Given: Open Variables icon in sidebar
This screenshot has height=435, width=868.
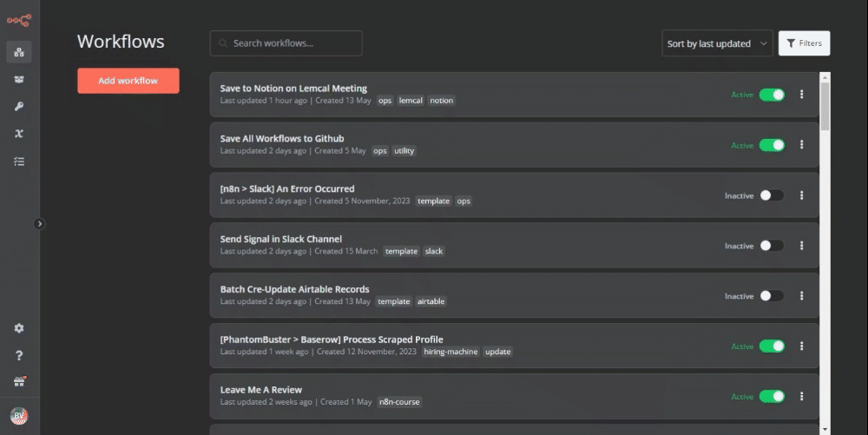Looking at the screenshot, I should point(19,134).
